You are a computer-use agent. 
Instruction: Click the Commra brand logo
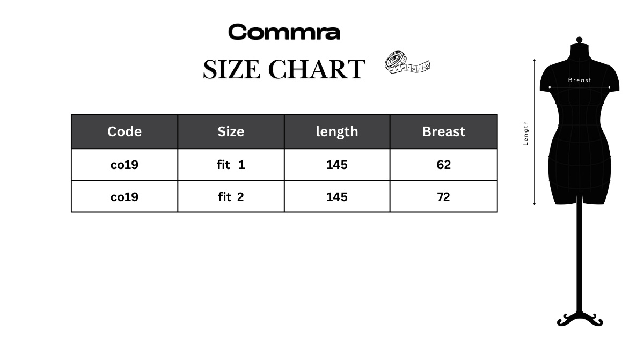click(284, 32)
